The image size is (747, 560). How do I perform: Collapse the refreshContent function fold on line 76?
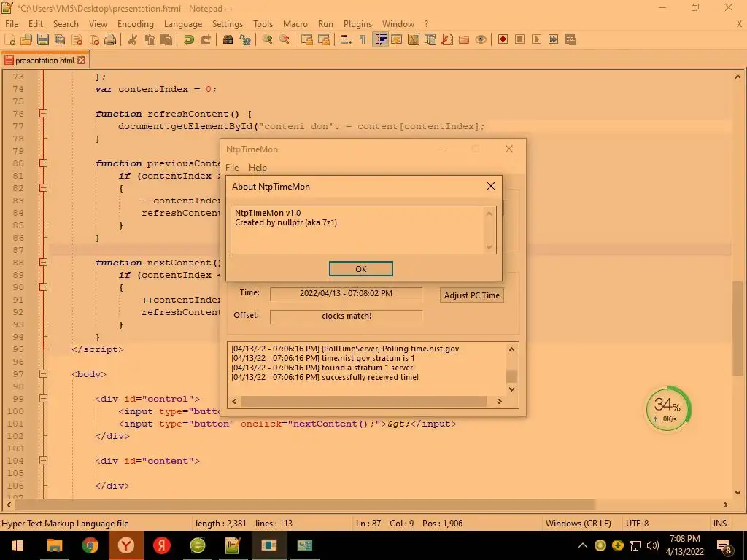(43, 113)
